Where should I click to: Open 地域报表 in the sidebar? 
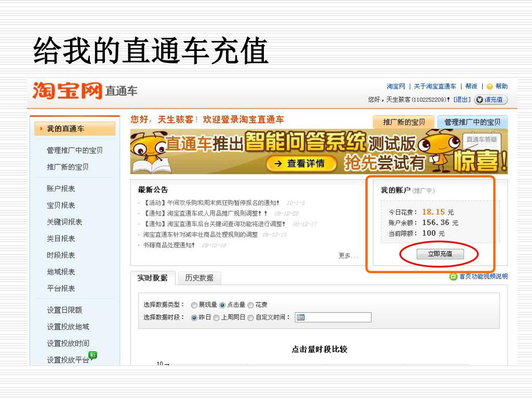pos(61,272)
